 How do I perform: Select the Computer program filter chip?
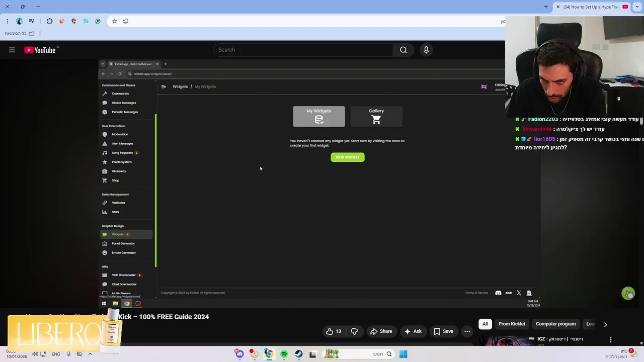point(555,324)
